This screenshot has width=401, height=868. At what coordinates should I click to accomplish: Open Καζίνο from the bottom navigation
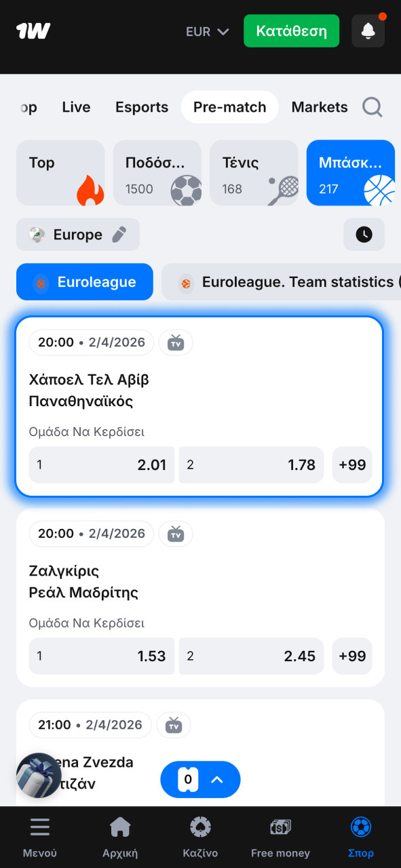tap(200, 835)
